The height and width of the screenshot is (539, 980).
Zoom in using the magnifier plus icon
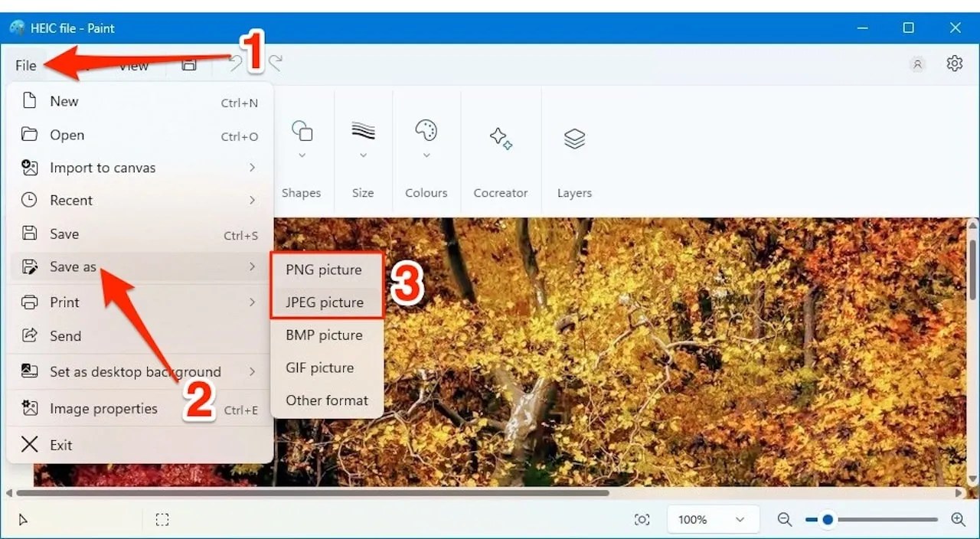click(x=957, y=519)
